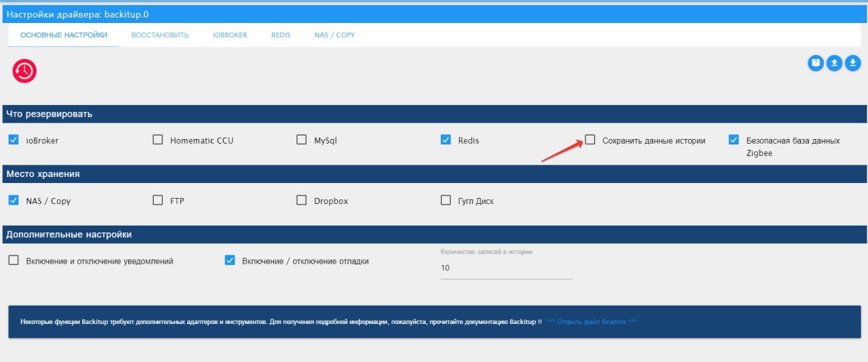868x362 pixels.
Task: Click the Дополнительные настройки section header
Action: click(x=434, y=235)
